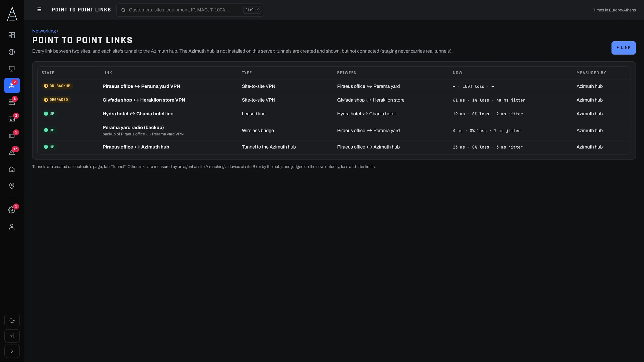Viewport: 644px width, 362px height.
Task: Toggle dark mode with the moon icon
Action: [x=12, y=320]
